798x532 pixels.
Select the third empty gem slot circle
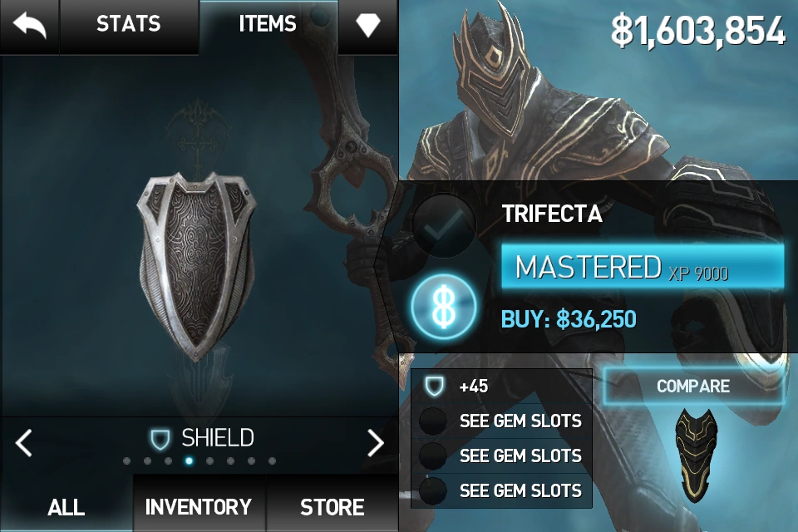[432, 490]
